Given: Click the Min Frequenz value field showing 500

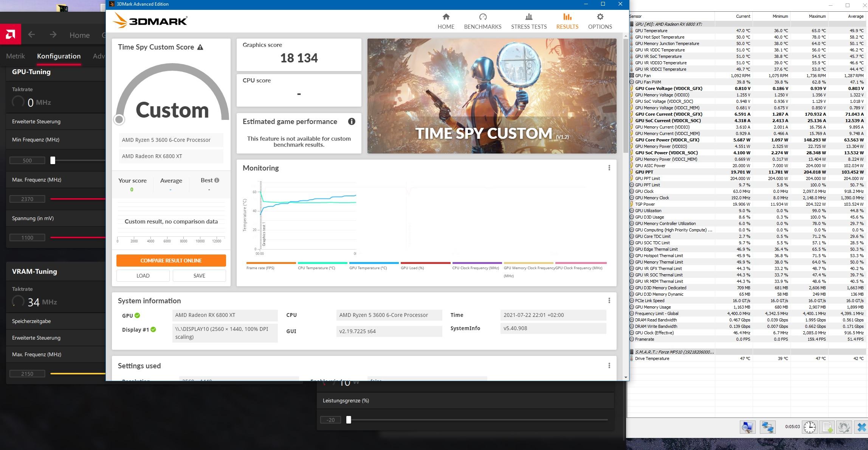Looking at the screenshot, I should click(27, 160).
